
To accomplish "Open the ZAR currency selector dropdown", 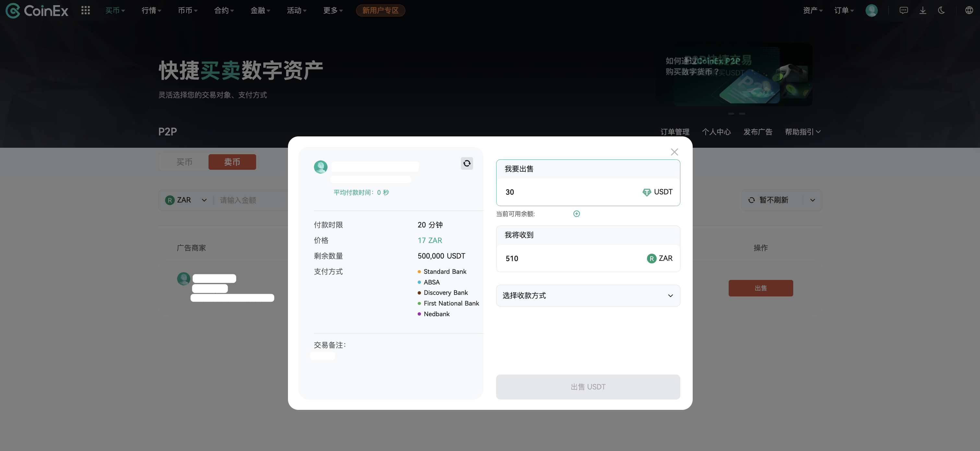I will coord(185,200).
